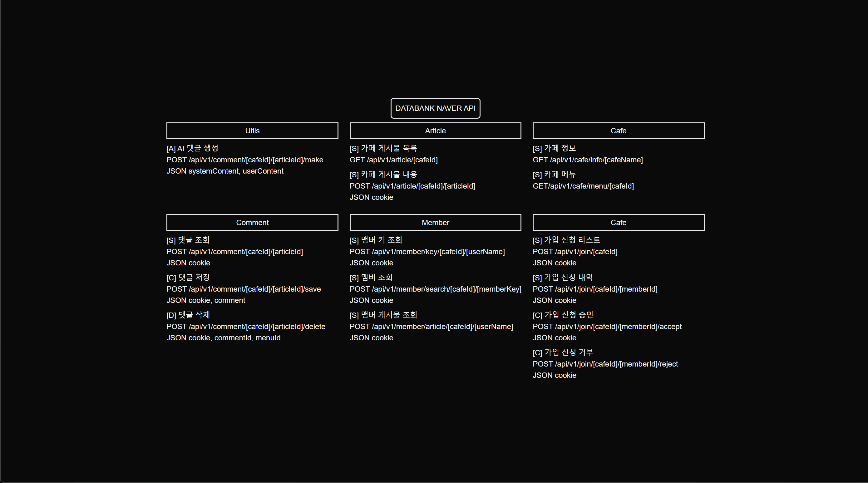Open the Comment section header
The height and width of the screenshot is (483, 868).
click(252, 223)
